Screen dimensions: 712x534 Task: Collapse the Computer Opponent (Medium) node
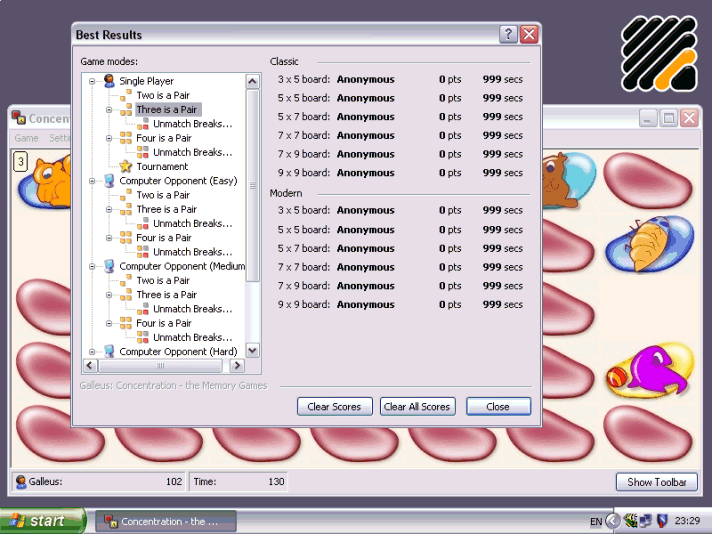click(x=93, y=267)
